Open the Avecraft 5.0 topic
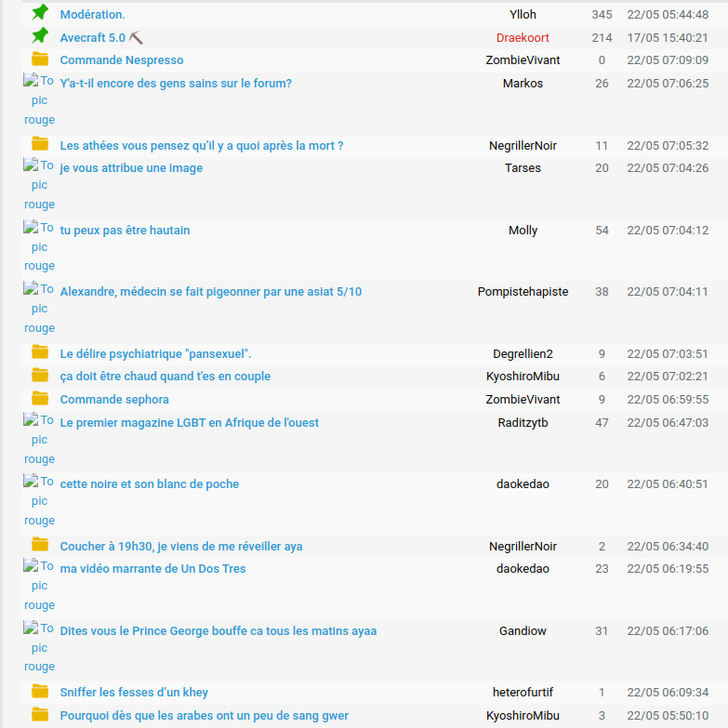The height and width of the screenshot is (728, 728). [92, 38]
